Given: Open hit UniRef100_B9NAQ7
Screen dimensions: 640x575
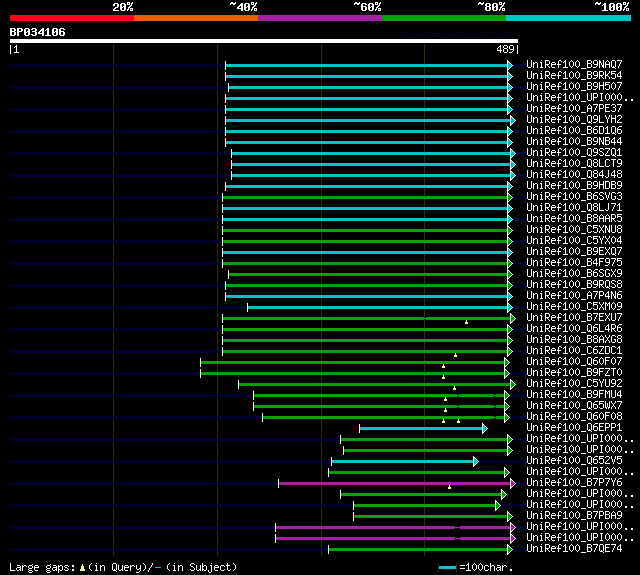Looking at the screenshot, I should coord(574,64).
